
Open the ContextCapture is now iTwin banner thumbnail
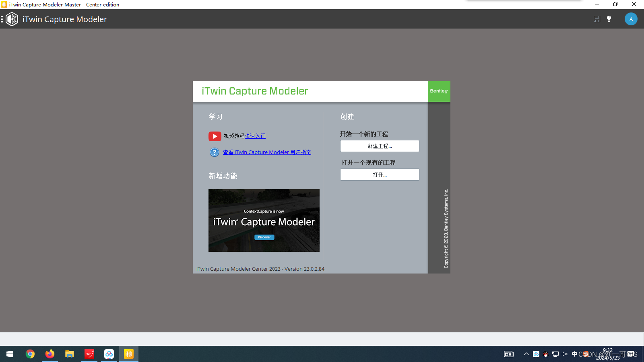pyautogui.click(x=264, y=220)
